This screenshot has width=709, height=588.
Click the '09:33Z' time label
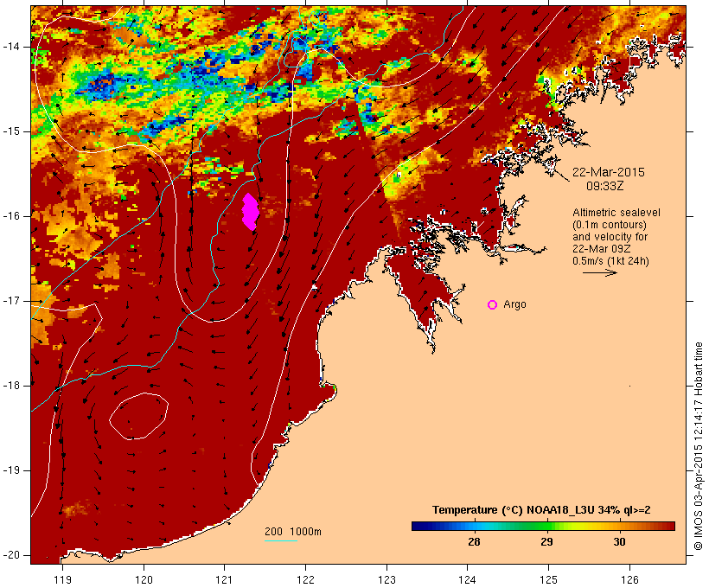[x=605, y=186]
